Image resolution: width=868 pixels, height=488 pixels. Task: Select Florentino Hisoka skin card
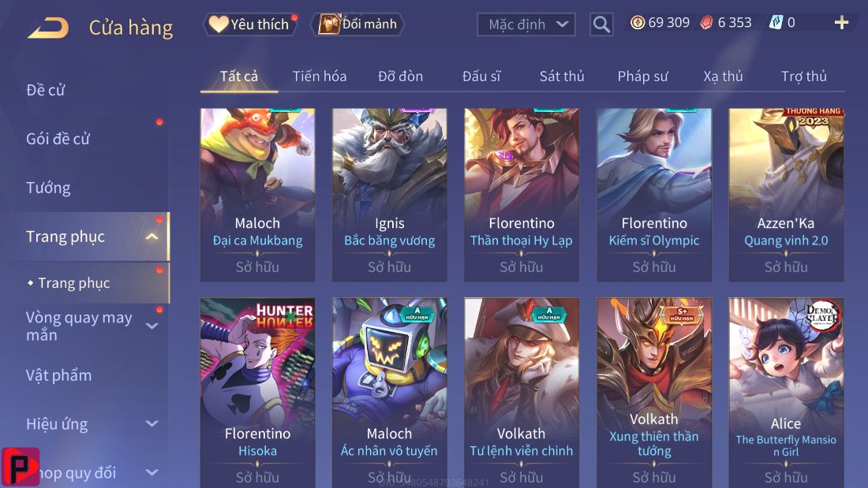pos(257,393)
